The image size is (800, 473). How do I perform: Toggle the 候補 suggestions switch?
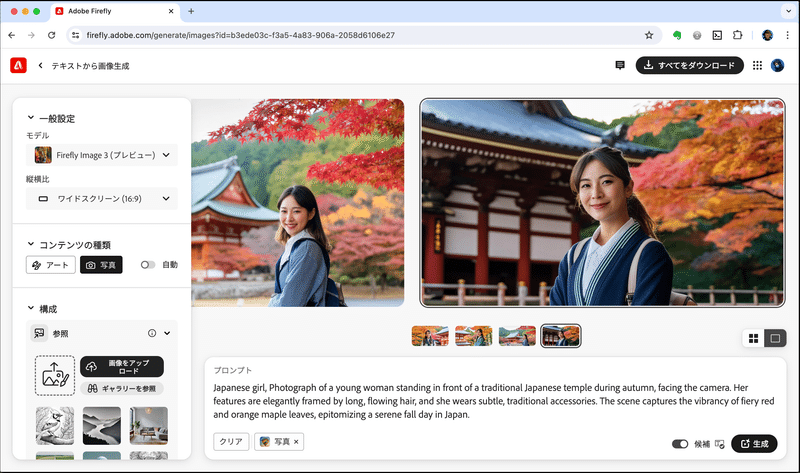coord(680,444)
